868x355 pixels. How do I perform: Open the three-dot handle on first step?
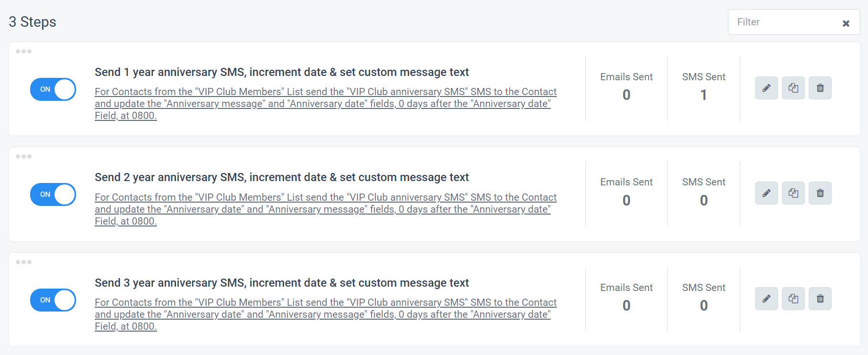tap(23, 51)
